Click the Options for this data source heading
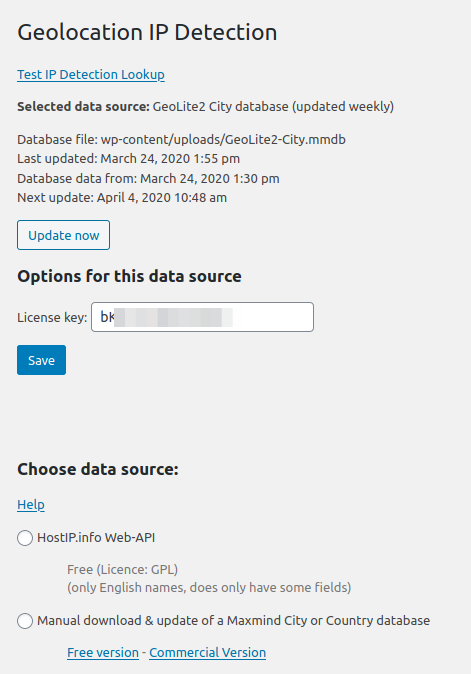Screen dimensions: 471x674 [129, 276]
